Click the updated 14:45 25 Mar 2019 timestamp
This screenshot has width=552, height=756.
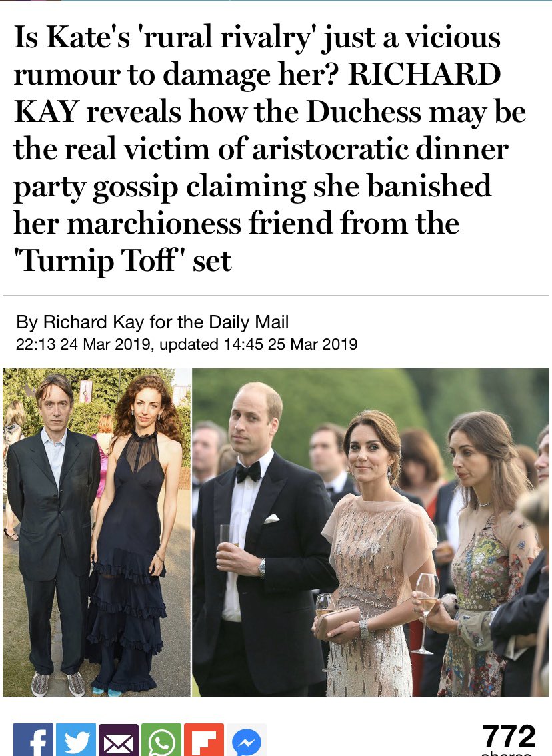point(258,344)
